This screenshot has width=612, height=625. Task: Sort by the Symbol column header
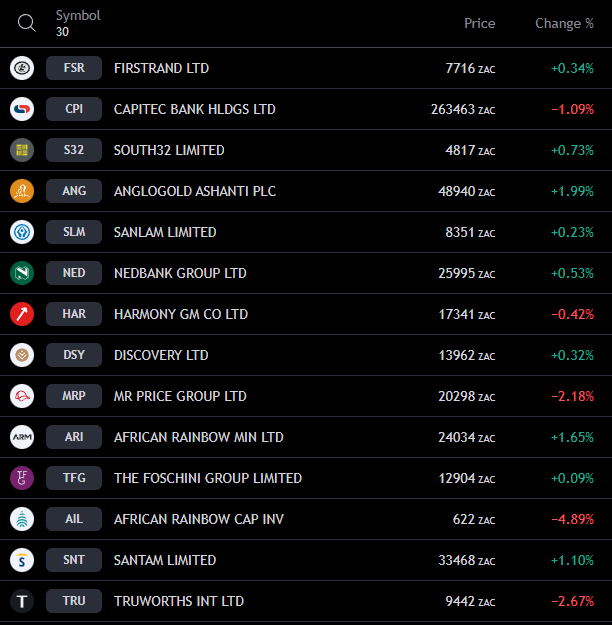tap(78, 16)
